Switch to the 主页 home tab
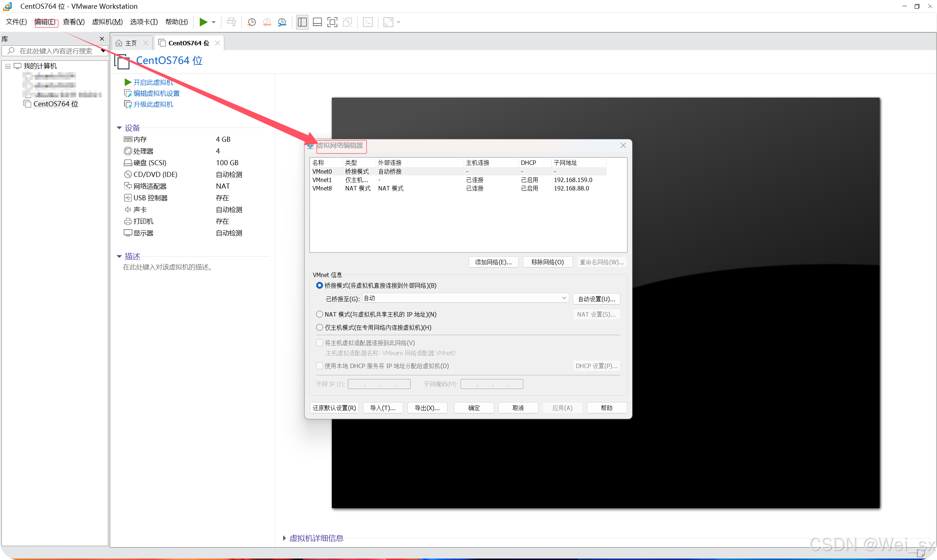The height and width of the screenshot is (560, 937). coord(130,43)
